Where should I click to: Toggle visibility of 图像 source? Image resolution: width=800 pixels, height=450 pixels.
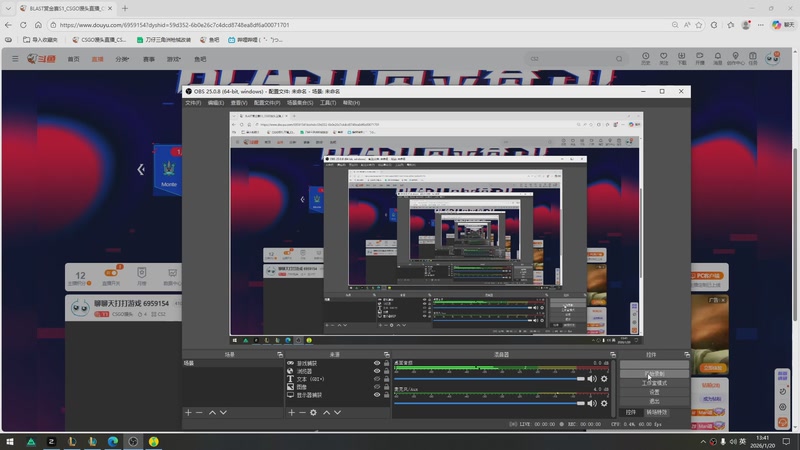click(377, 387)
